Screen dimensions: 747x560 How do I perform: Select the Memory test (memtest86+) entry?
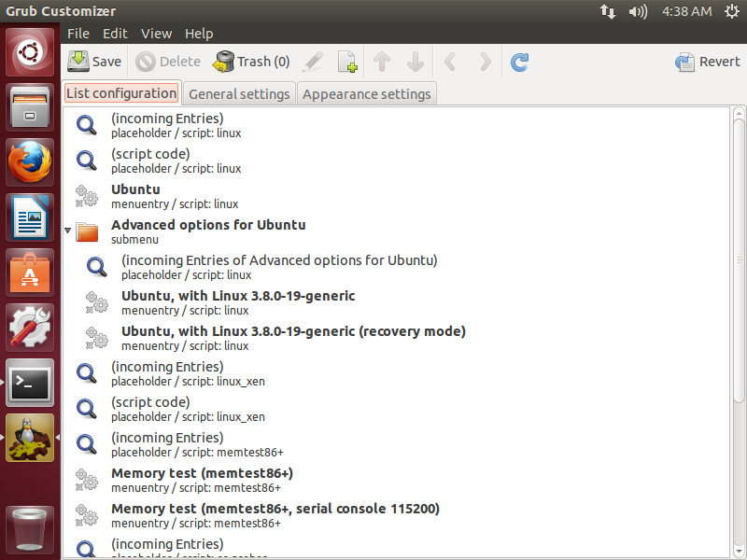coord(202,480)
